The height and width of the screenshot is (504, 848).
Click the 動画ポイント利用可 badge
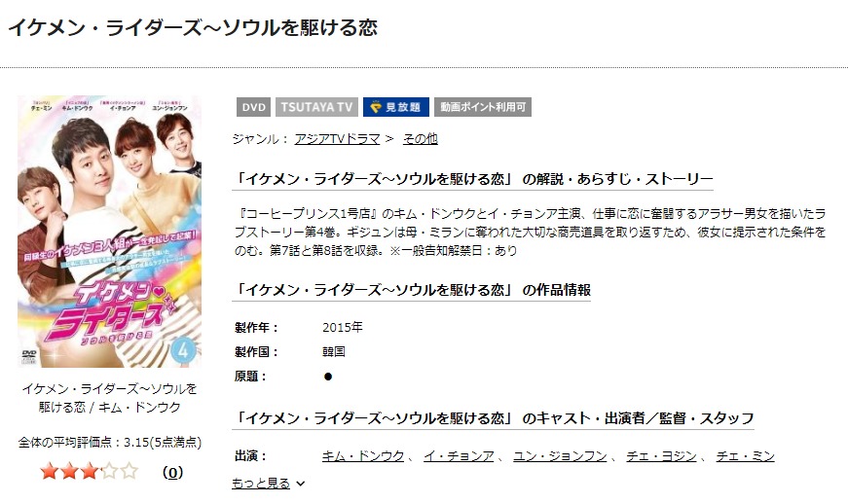pos(482,107)
